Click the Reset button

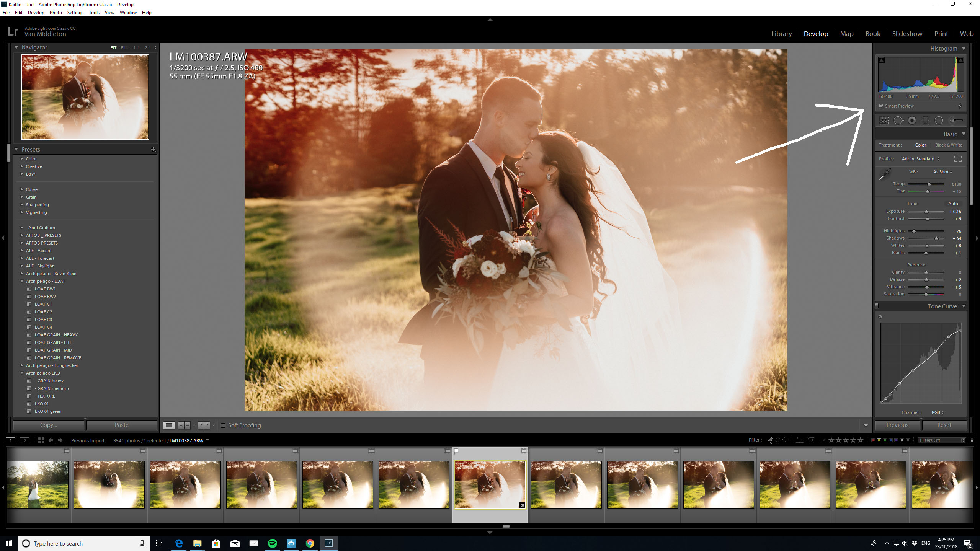(944, 425)
